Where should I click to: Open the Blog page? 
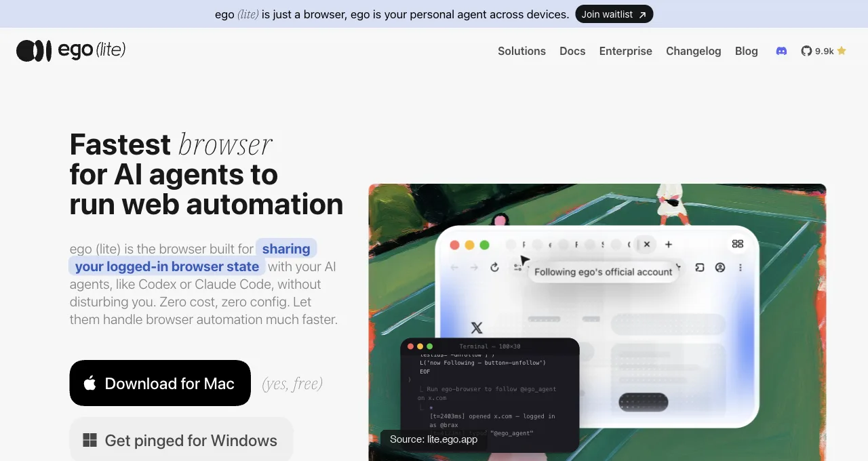pos(746,51)
